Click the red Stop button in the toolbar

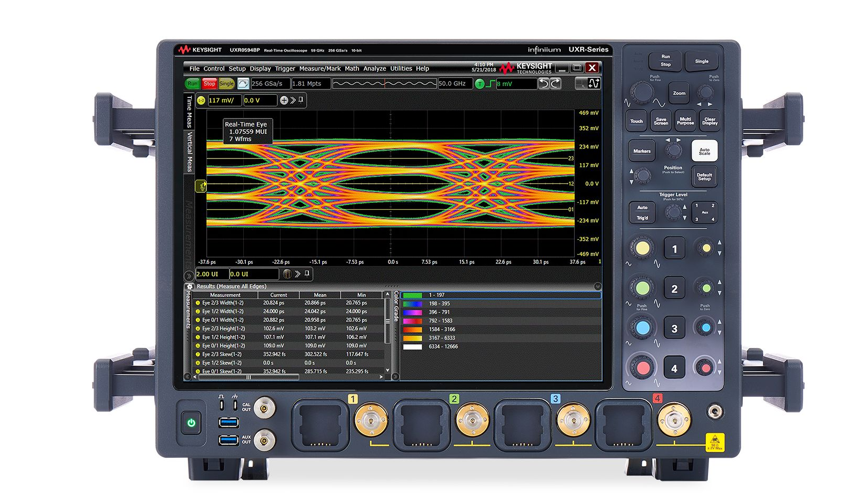coord(209,84)
